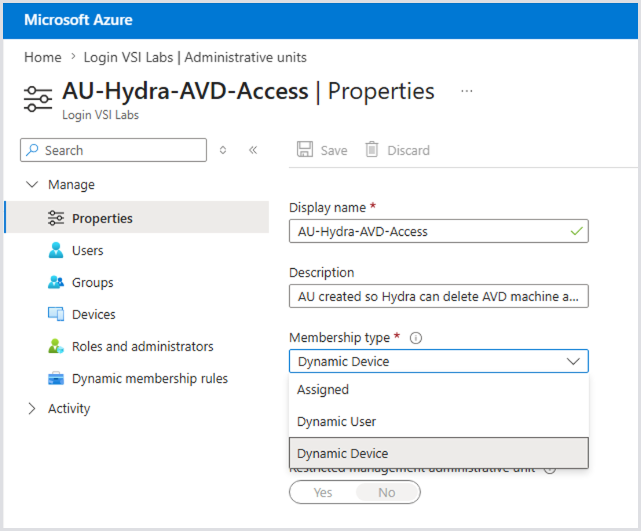Click the green validation checkmark
Image resolution: width=641 pixels, height=531 pixels.
tap(576, 231)
